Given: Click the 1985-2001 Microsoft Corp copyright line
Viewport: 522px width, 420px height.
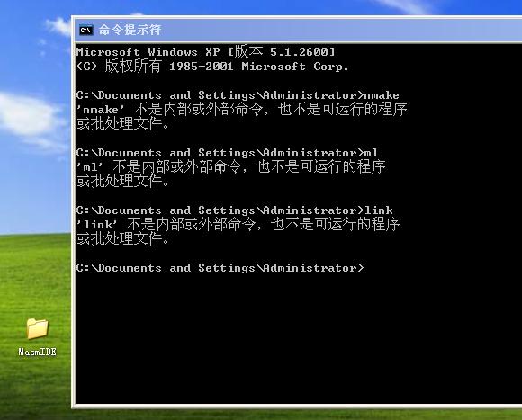Looking at the screenshot, I should point(212,67).
